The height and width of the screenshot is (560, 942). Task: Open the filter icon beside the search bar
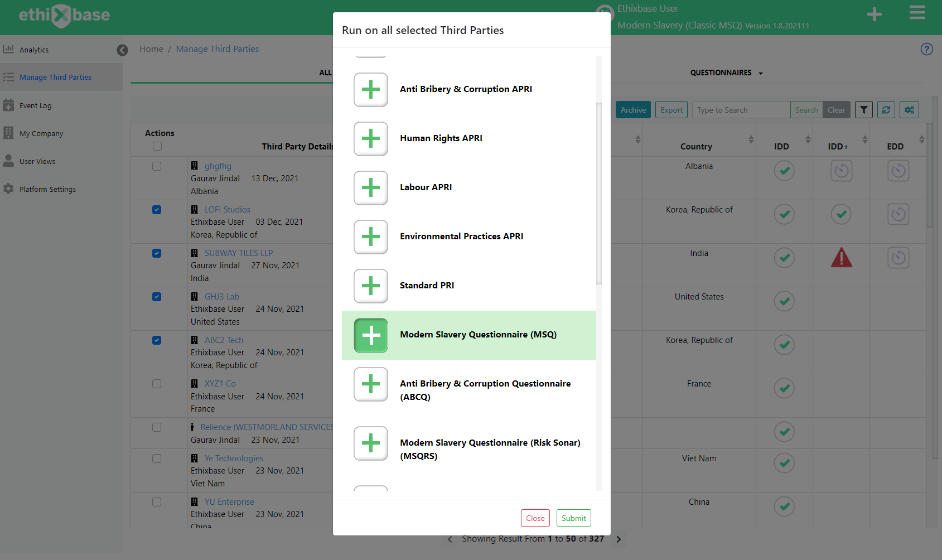pyautogui.click(x=863, y=109)
